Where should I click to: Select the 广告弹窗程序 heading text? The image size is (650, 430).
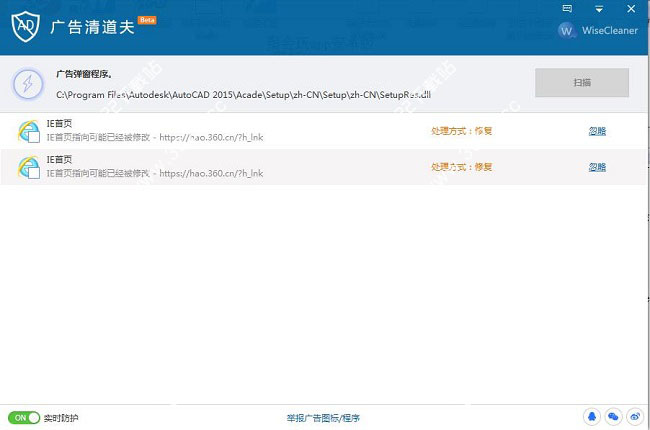(84, 74)
